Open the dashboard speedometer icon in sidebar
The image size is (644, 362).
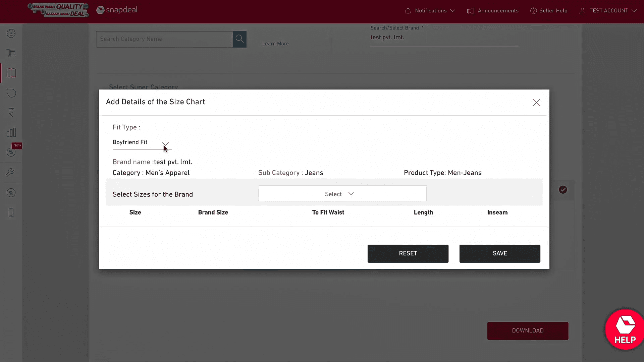tap(11, 34)
